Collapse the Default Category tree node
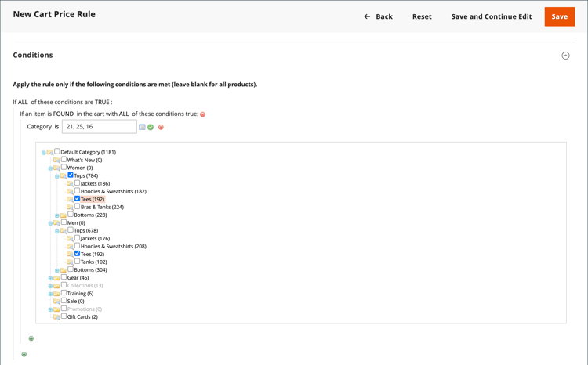This screenshot has height=365, width=588. click(43, 153)
